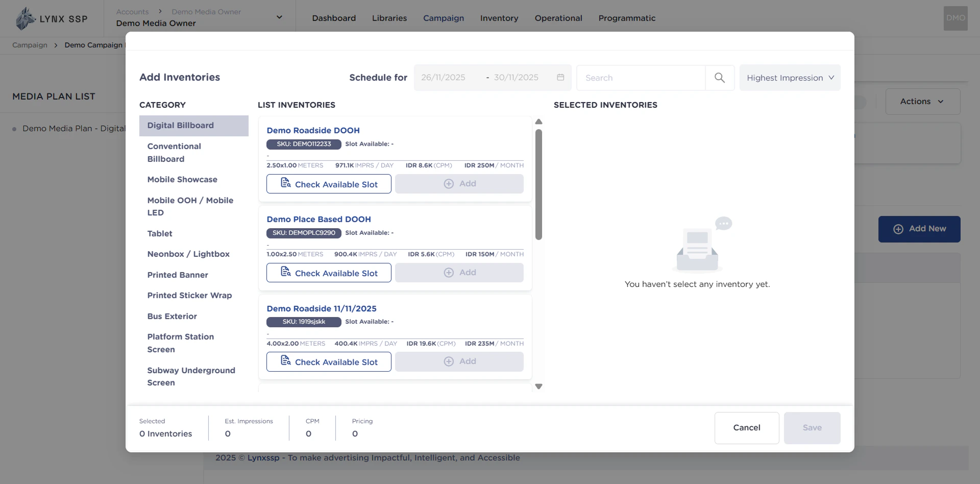Select Digital Billboard category
The height and width of the screenshot is (484, 980).
[x=194, y=126]
